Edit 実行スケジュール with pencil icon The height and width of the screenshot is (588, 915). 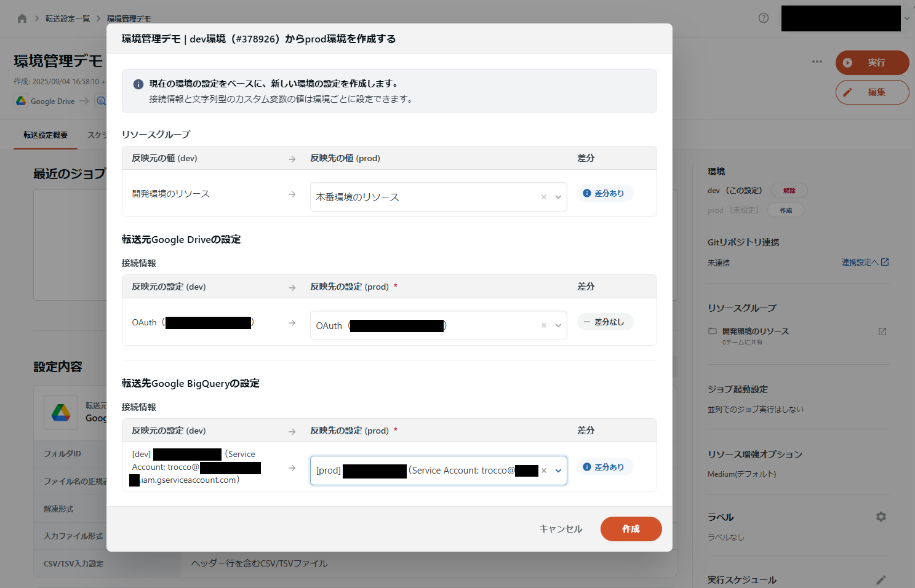(x=881, y=580)
